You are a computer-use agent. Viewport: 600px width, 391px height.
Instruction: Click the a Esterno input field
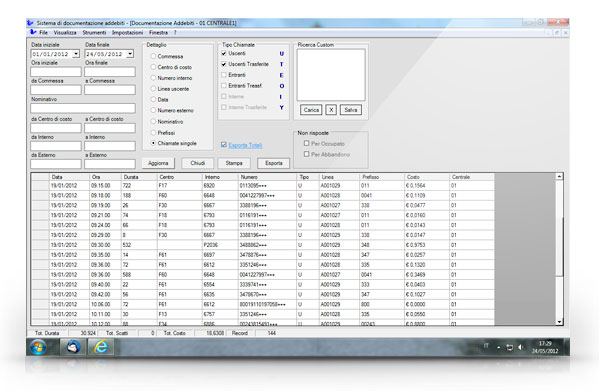(x=110, y=164)
